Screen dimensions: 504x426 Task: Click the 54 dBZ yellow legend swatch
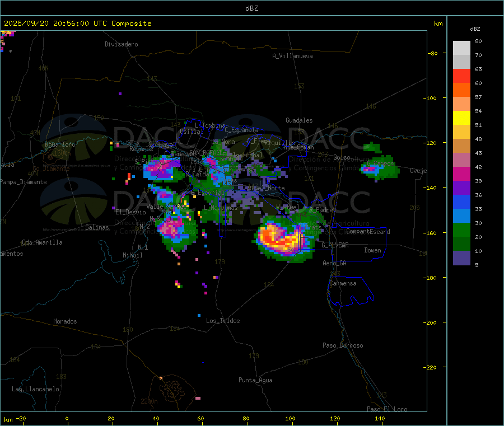461,118
